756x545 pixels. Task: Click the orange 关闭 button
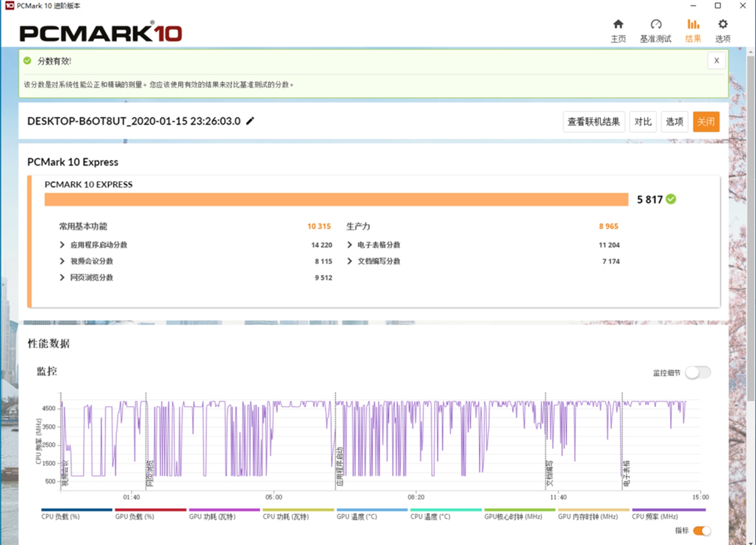706,121
